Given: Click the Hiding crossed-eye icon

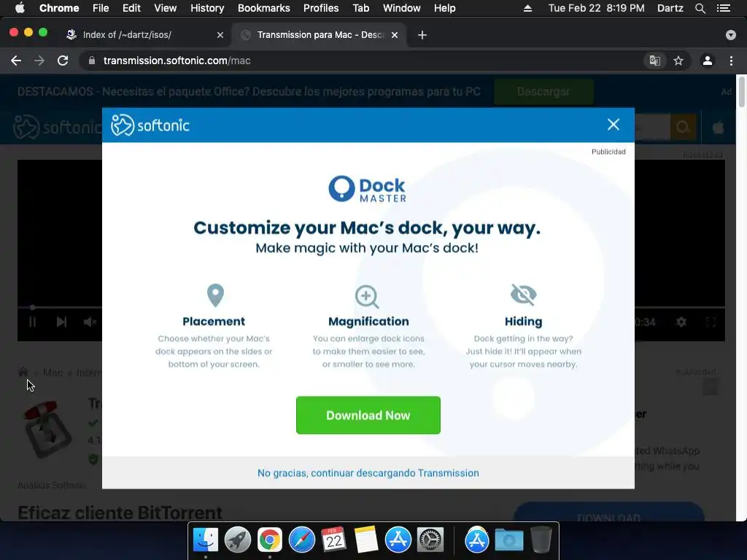Looking at the screenshot, I should click(x=523, y=295).
